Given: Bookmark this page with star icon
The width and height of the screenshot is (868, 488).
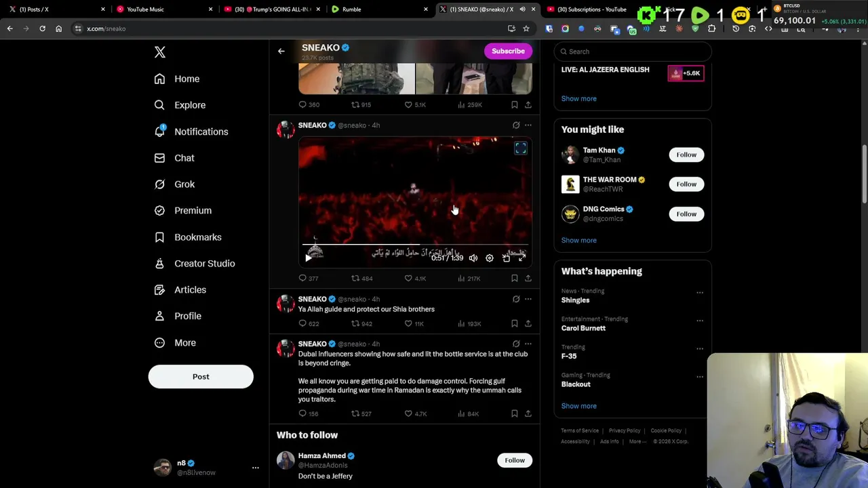Looking at the screenshot, I should tap(526, 29).
